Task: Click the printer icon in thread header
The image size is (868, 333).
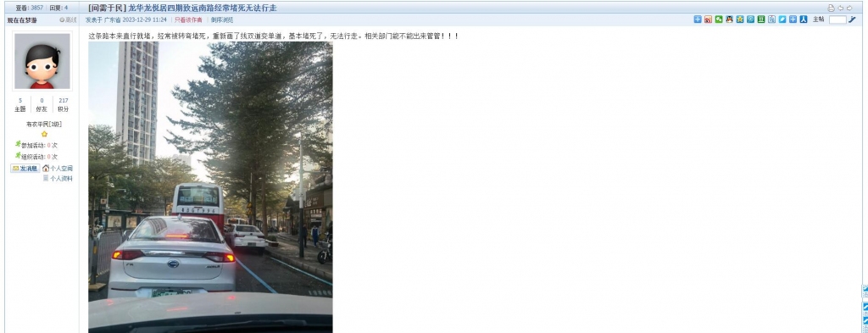Action: pyautogui.click(x=831, y=8)
